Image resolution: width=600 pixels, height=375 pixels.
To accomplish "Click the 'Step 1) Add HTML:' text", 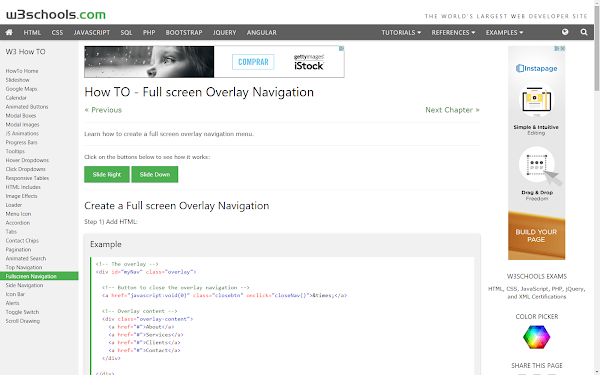I will click(111, 222).
